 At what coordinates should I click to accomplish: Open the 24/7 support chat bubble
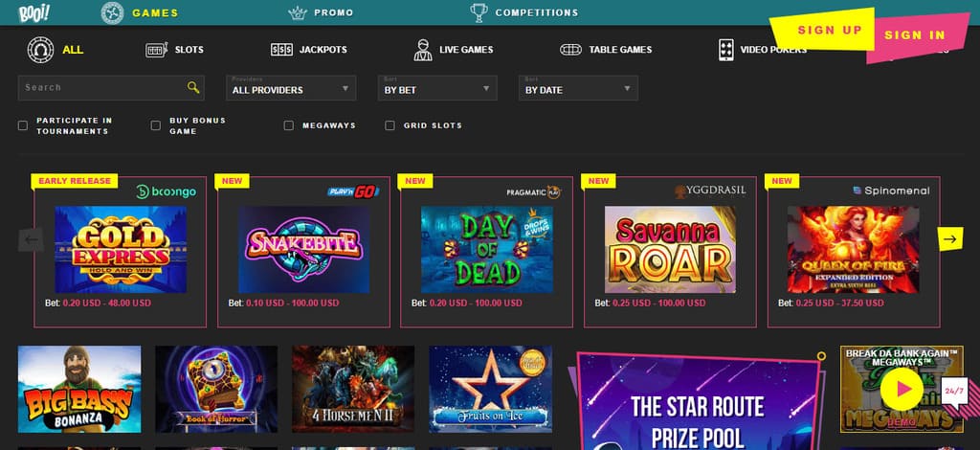954,392
